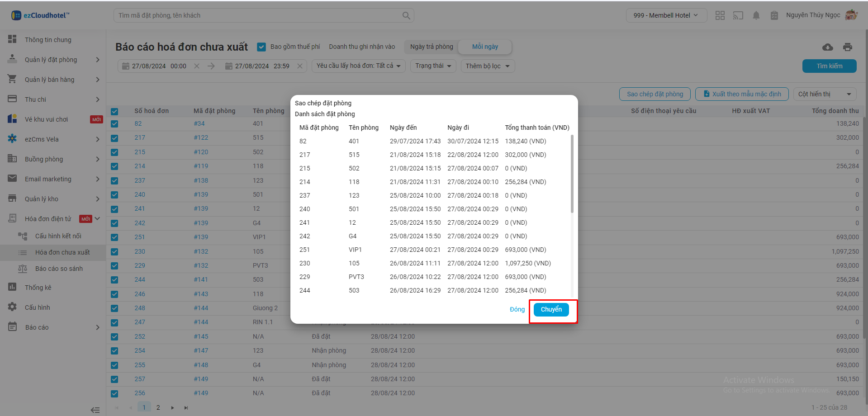Expand the 999 - Membell Hotel selector
This screenshot has width=868, height=416.
[x=665, y=15]
